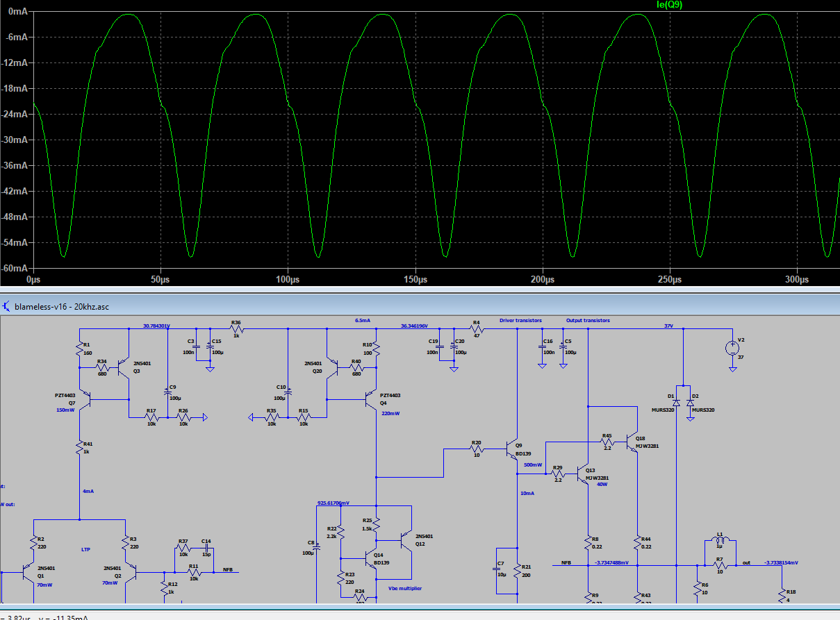Image resolution: width=840 pixels, height=620 pixels.
Task: Select resistor R7 beside out label
Action: click(720, 564)
